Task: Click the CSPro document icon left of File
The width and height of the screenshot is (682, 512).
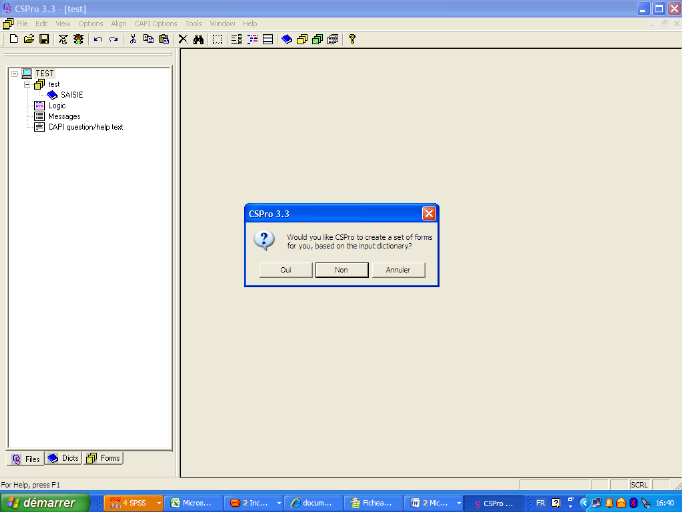Action: [x=8, y=23]
